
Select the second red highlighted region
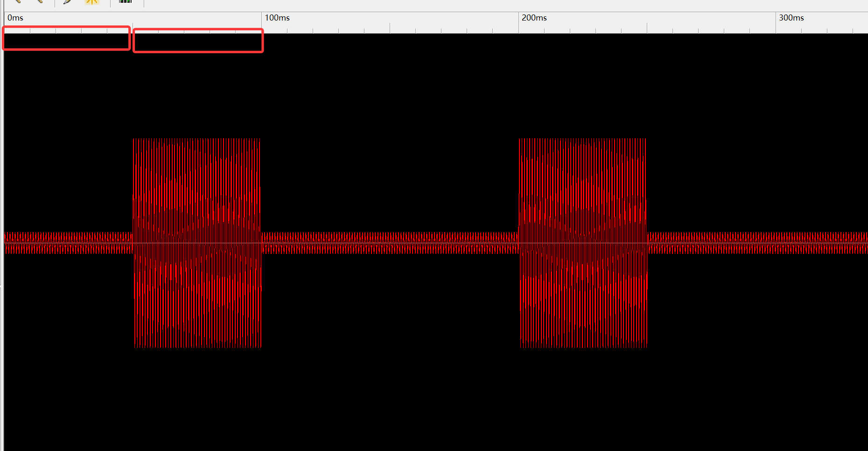[x=198, y=41]
